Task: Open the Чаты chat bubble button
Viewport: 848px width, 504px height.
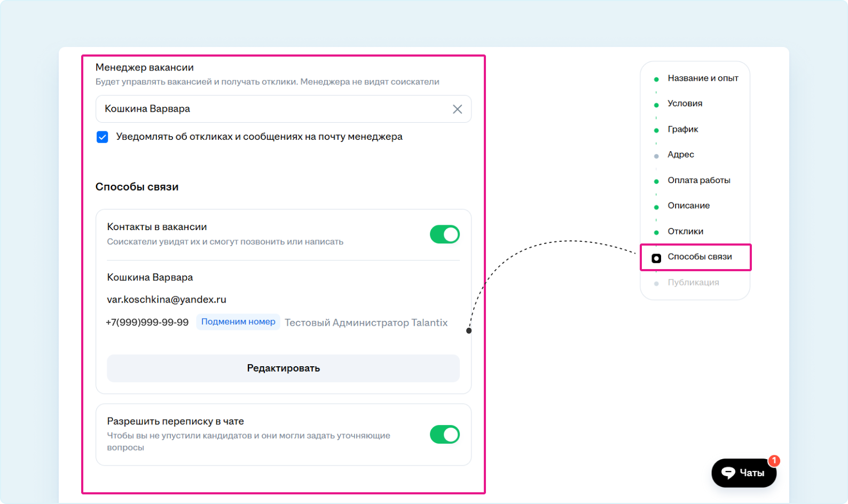Action: [x=743, y=472]
